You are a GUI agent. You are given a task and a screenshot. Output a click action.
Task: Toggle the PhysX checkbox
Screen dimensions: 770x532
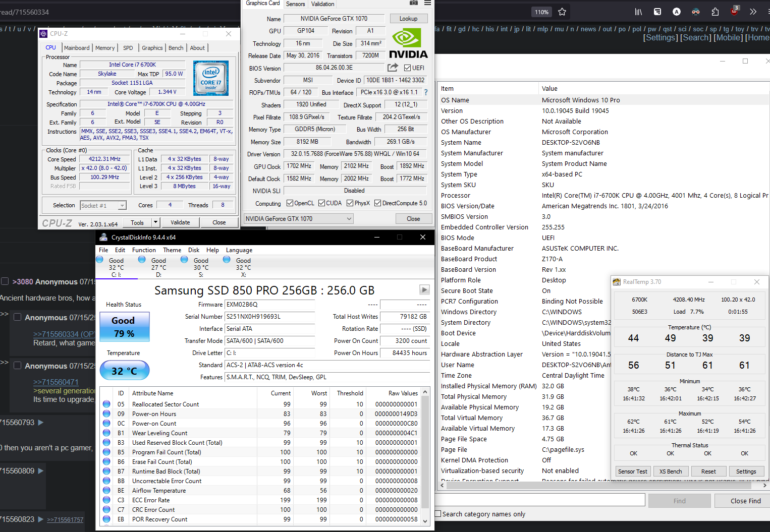click(x=350, y=203)
